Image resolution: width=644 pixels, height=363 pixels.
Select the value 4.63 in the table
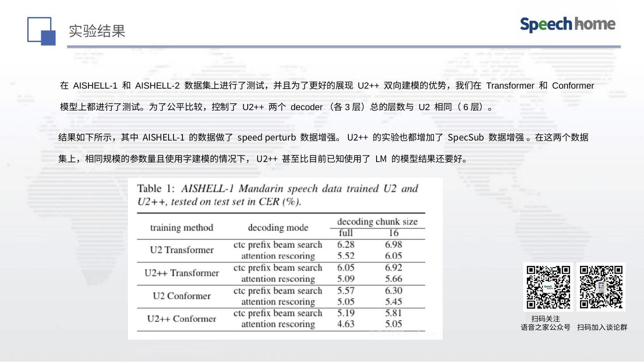346,324
